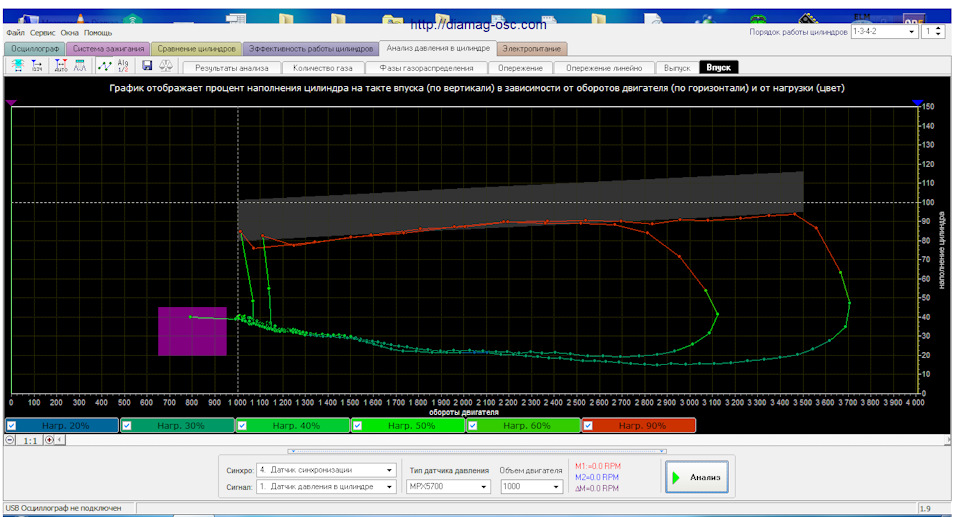Click the Alg 1/2 algorithm icon
Image resolution: width=960 pixels, height=517 pixels.
coord(123,65)
